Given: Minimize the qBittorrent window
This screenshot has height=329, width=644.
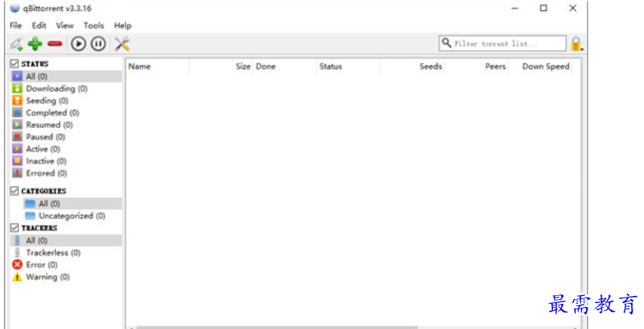Looking at the screenshot, I should 514,8.
